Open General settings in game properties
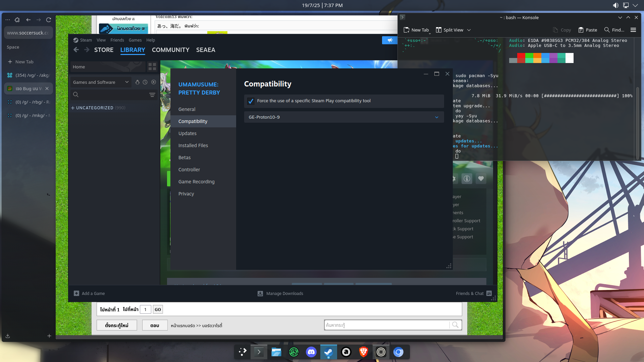 (x=187, y=109)
